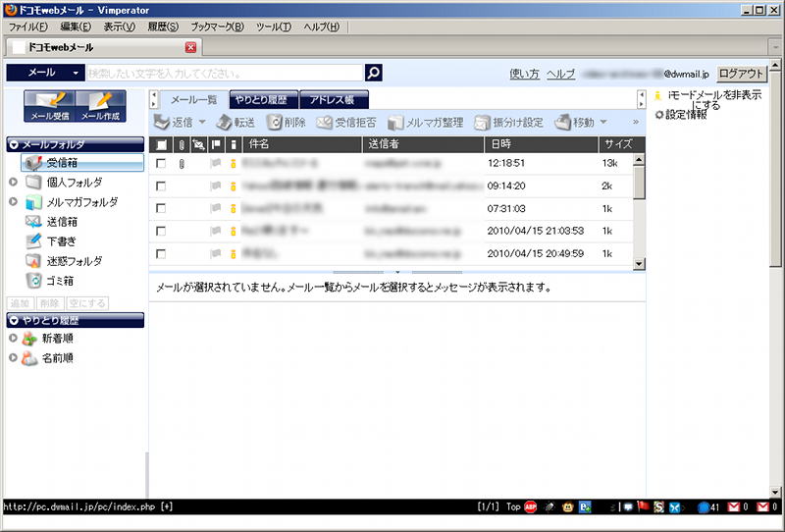Open the ファイル(F) menu
This screenshot has height=532, width=785.
pos(28,27)
